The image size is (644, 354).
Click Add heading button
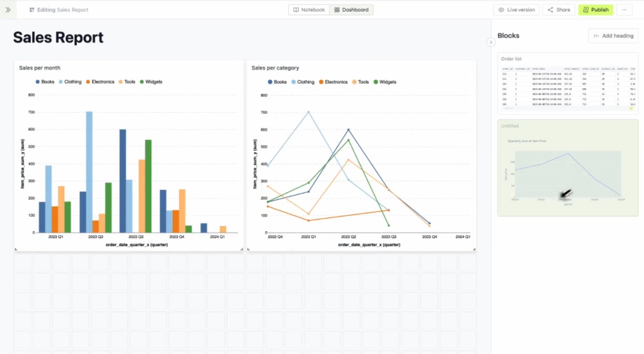tap(613, 36)
